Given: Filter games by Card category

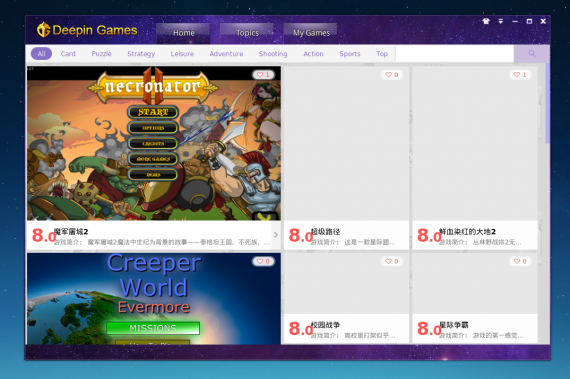Looking at the screenshot, I should [x=68, y=54].
